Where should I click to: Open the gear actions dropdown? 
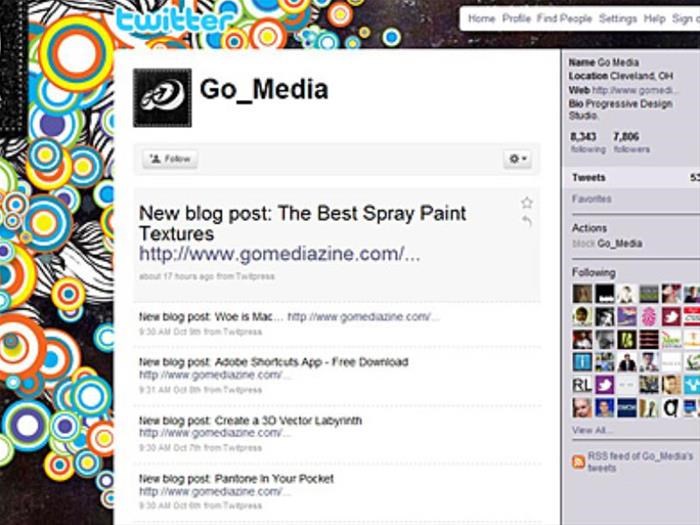click(x=518, y=158)
